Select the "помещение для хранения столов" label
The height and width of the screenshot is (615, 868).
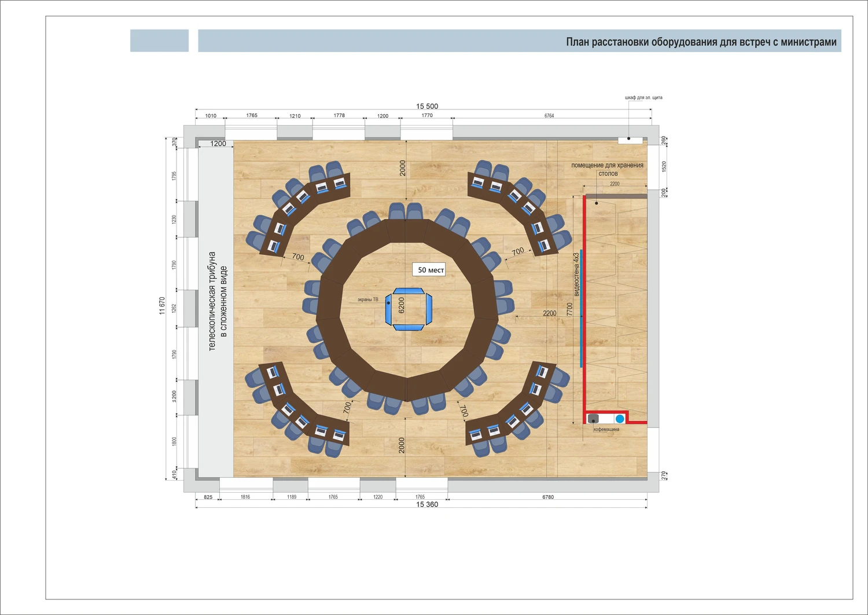[x=607, y=169]
